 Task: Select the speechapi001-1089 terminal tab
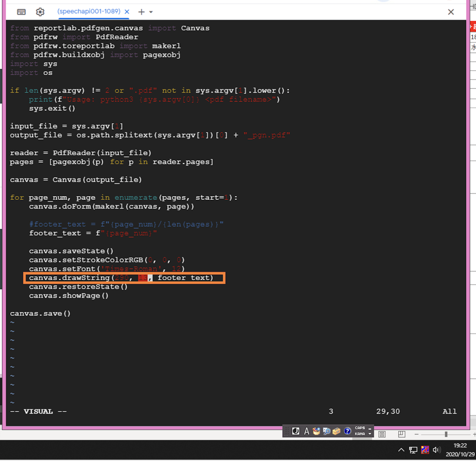click(89, 11)
